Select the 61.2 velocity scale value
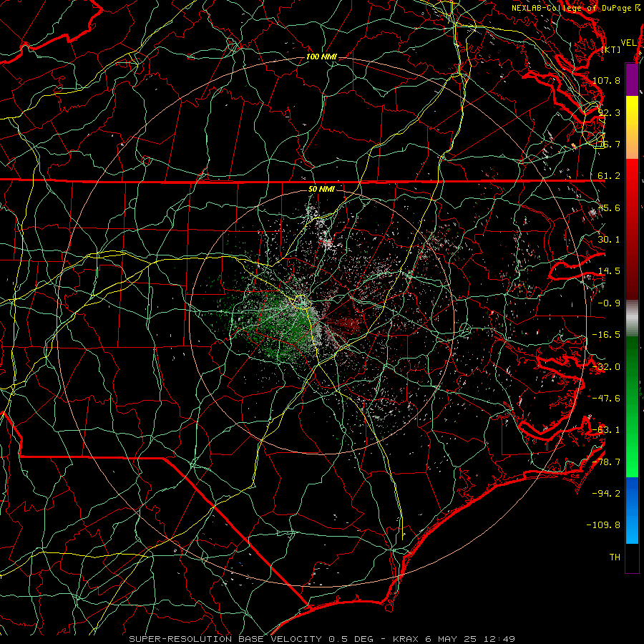The width and height of the screenshot is (644, 644). (609, 176)
